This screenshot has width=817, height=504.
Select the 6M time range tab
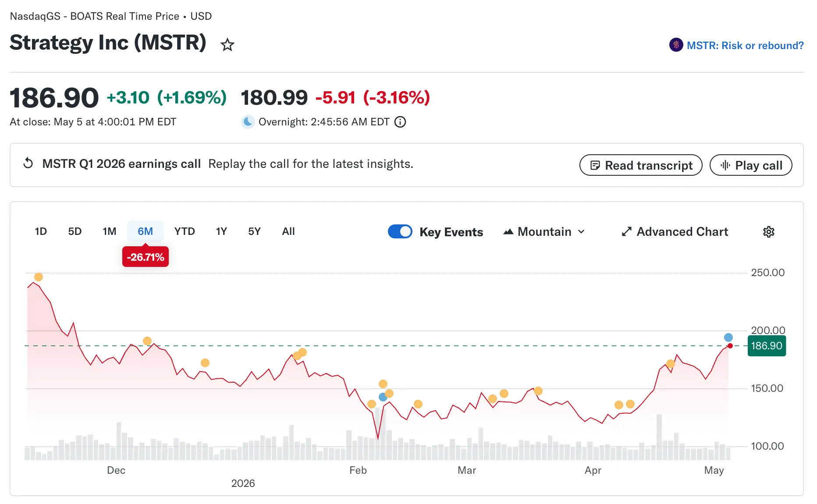[146, 231]
